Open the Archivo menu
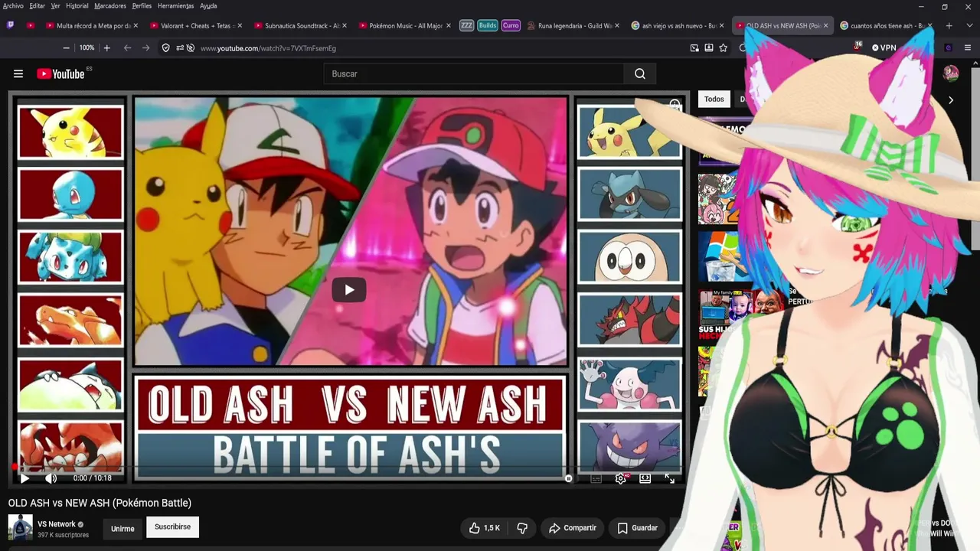Screen dimensions: 980x551 (13, 5)
